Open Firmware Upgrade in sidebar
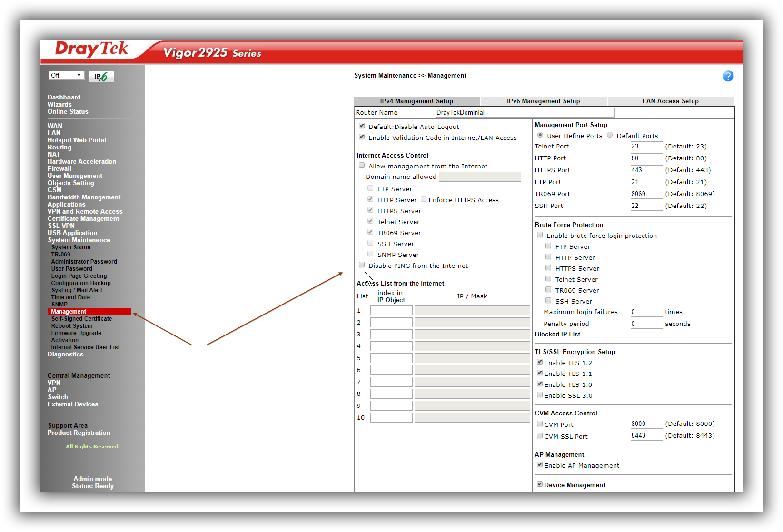The height and width of the screenshot is (532, 783). point(76,333)
